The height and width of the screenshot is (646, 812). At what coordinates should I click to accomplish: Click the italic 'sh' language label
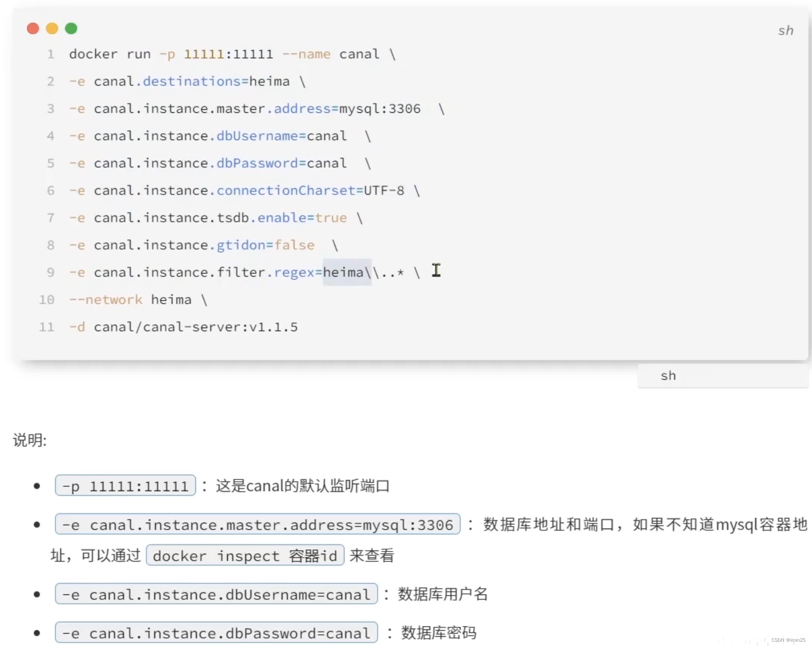tap(786, 31)
